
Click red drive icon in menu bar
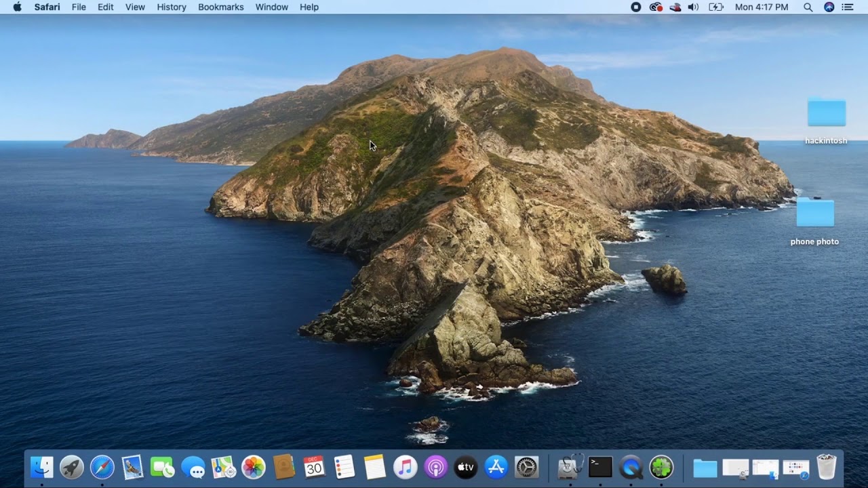tap(675, 7)
